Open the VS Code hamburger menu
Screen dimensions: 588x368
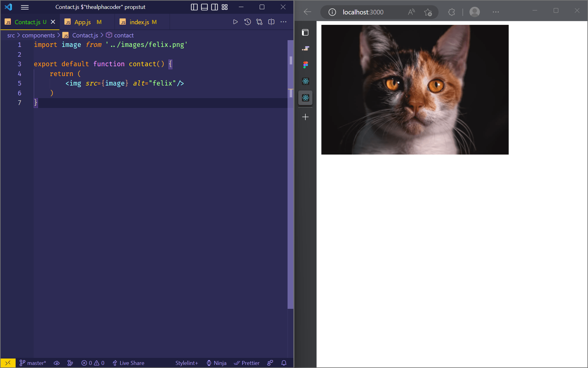tap(25, 7)
